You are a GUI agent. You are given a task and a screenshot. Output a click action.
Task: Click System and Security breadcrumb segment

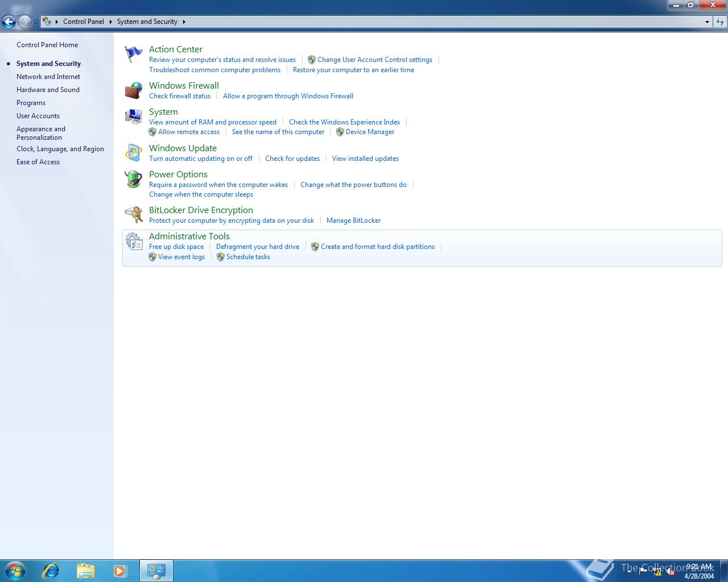tap(147, 22)
